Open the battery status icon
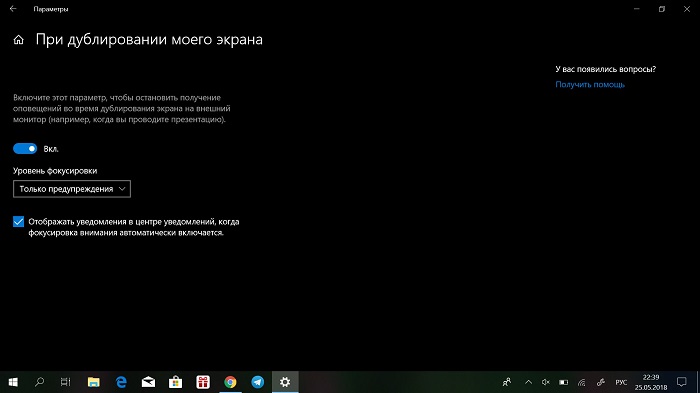This screenshot has height=393, width=700. (563, 382)
